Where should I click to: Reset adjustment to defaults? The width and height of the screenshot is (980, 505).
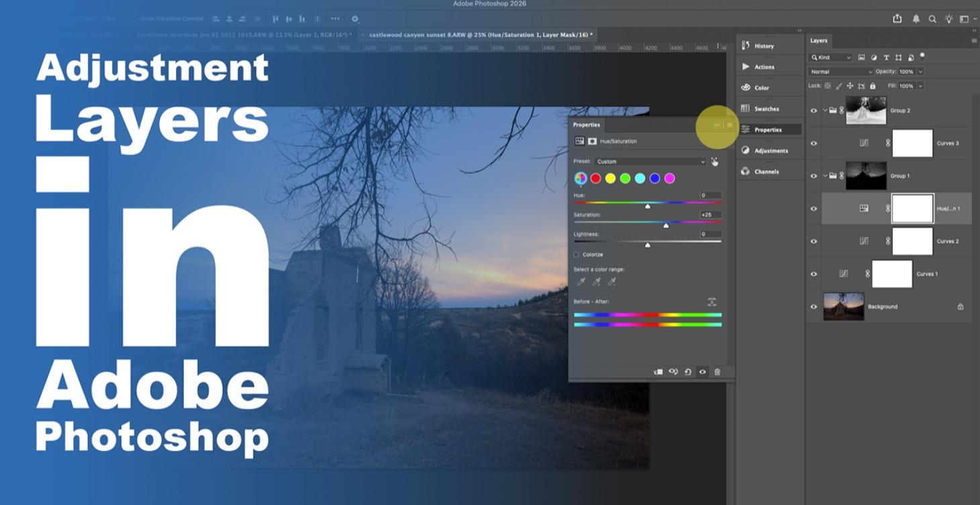click(x=688, y=371)
